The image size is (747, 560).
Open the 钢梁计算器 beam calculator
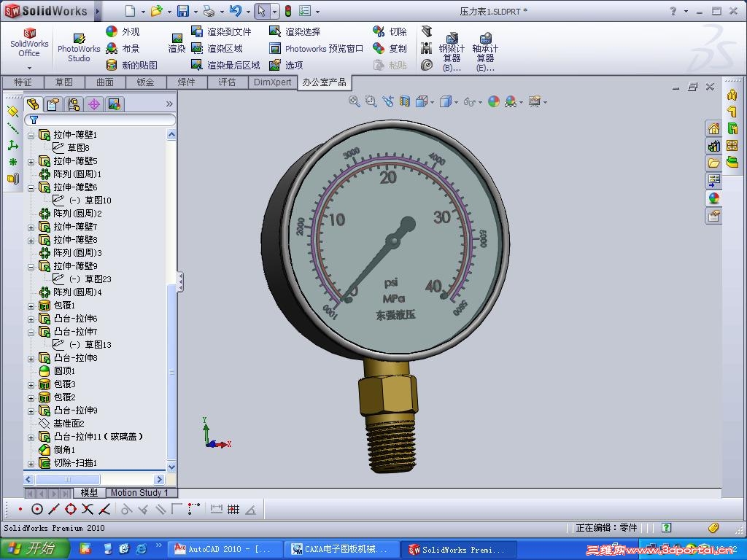[x=451, y=52]
